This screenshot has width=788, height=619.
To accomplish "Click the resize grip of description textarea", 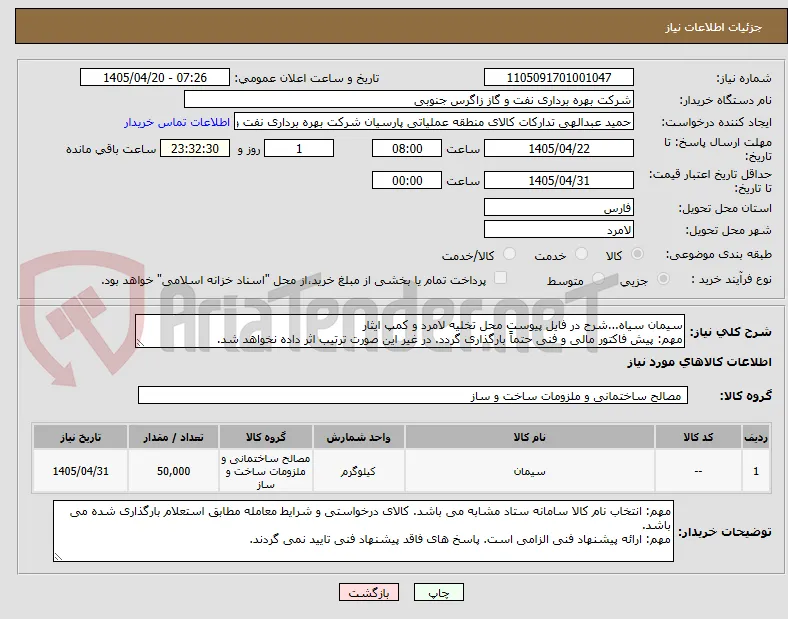I will click(140, 343).
